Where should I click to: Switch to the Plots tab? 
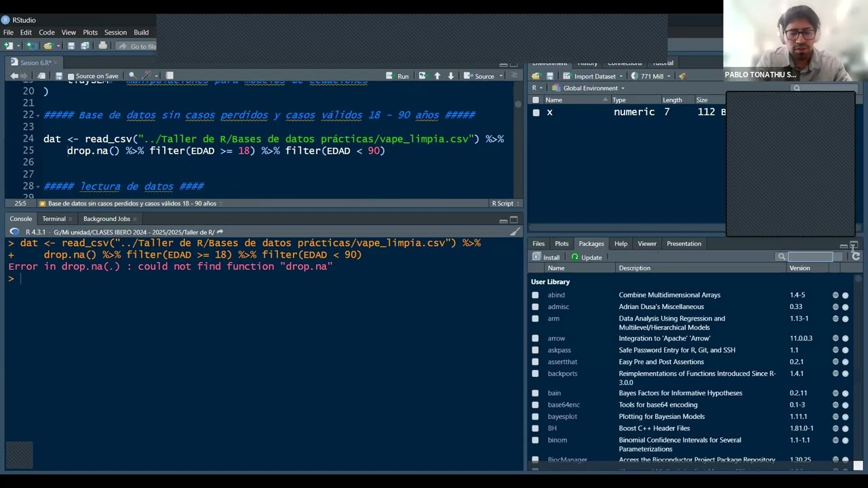point(561,244)
